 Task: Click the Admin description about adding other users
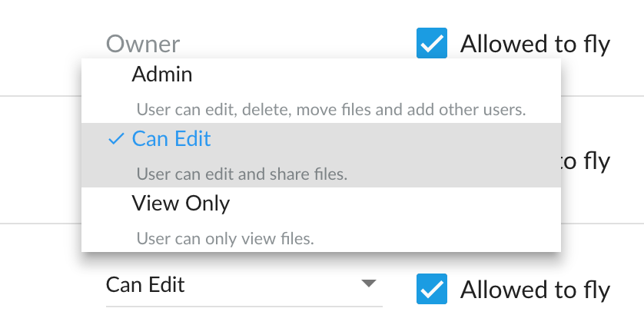(x=330, y=109)
